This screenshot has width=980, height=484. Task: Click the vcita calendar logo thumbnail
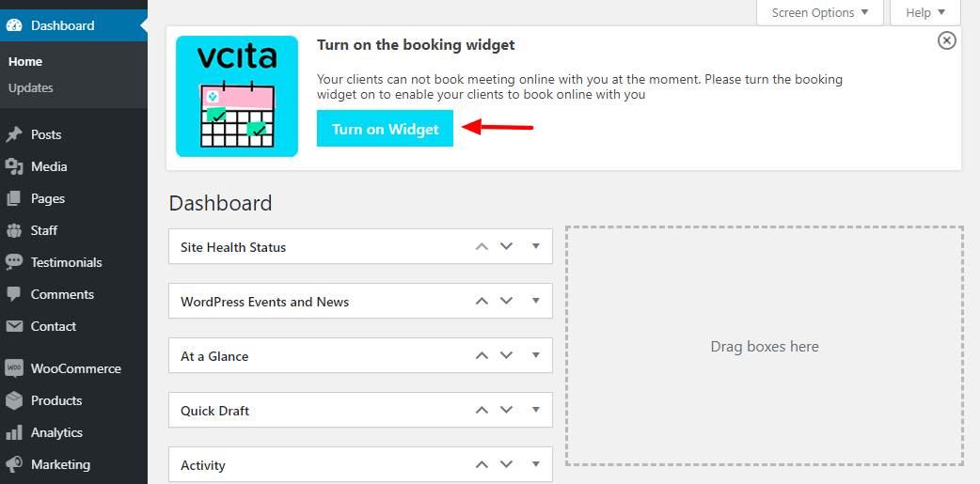(x=237, y=96)
